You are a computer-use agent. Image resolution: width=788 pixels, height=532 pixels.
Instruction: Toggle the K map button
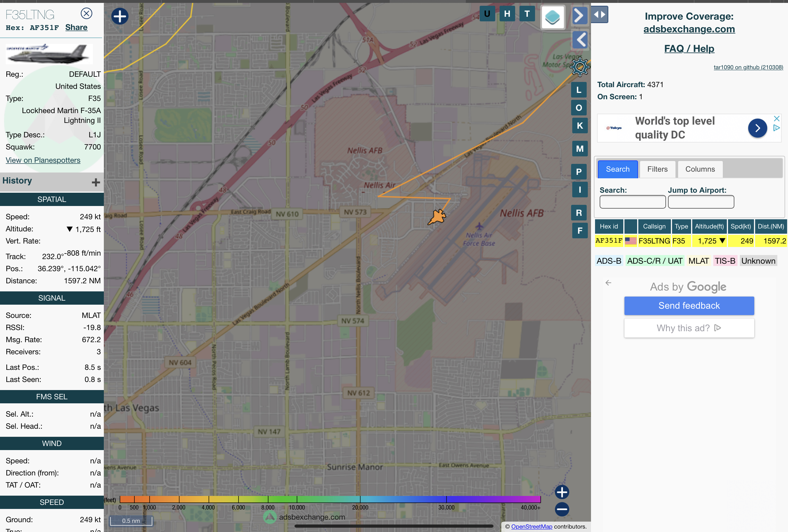point(580,125)
